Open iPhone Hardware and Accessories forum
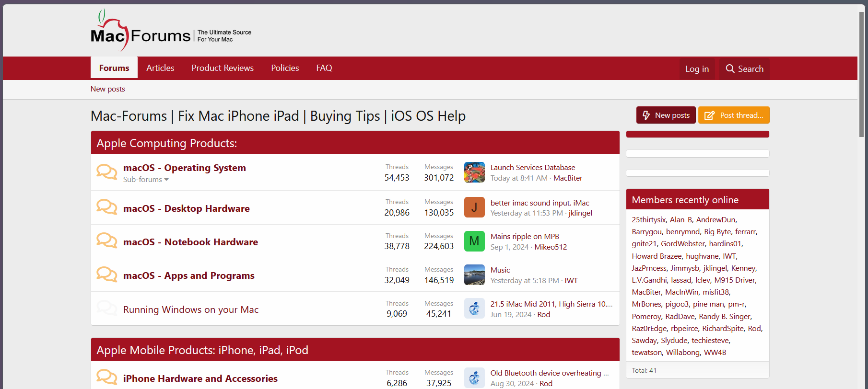Screen dimensions: 868x389 (x=200, y=378)
